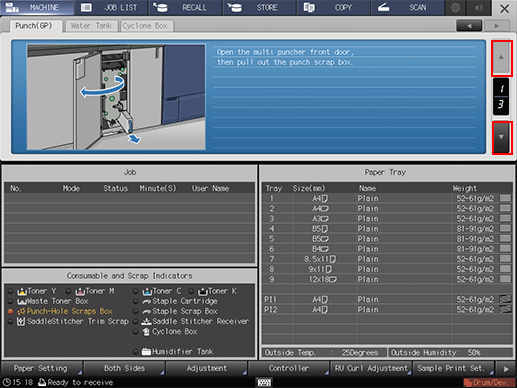Select the Toner Y indicator light
This screenshot has width=517, height=388.
(x=10, y=291)
